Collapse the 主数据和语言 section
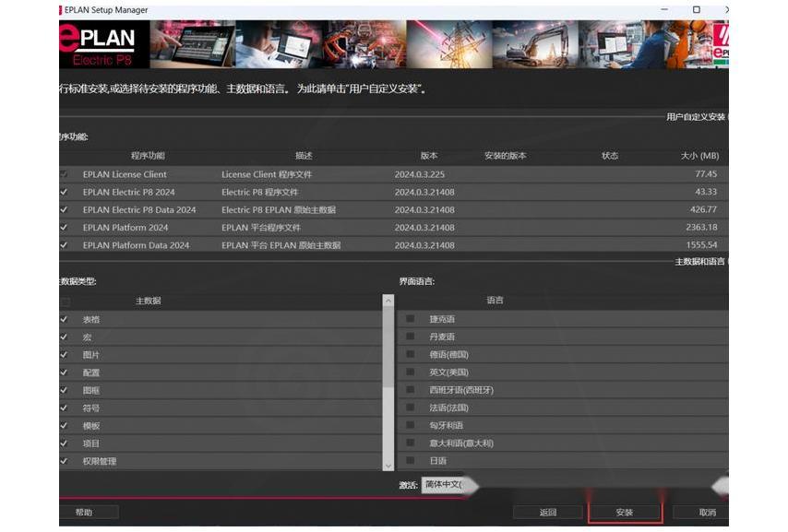The height and width of the screenshot is (532, 788). click(700, 262)
